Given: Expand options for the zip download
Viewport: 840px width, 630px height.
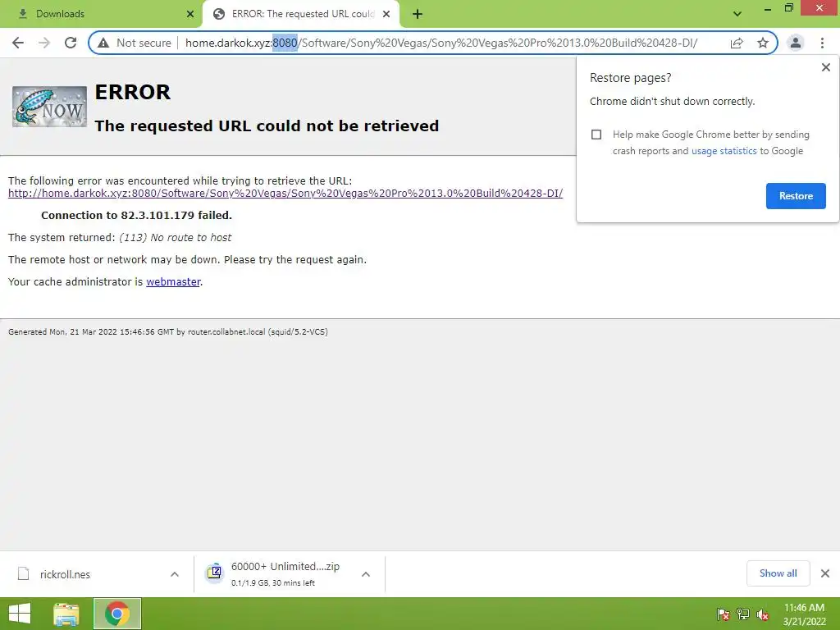Looking at the screenshot, I should 366,574.
